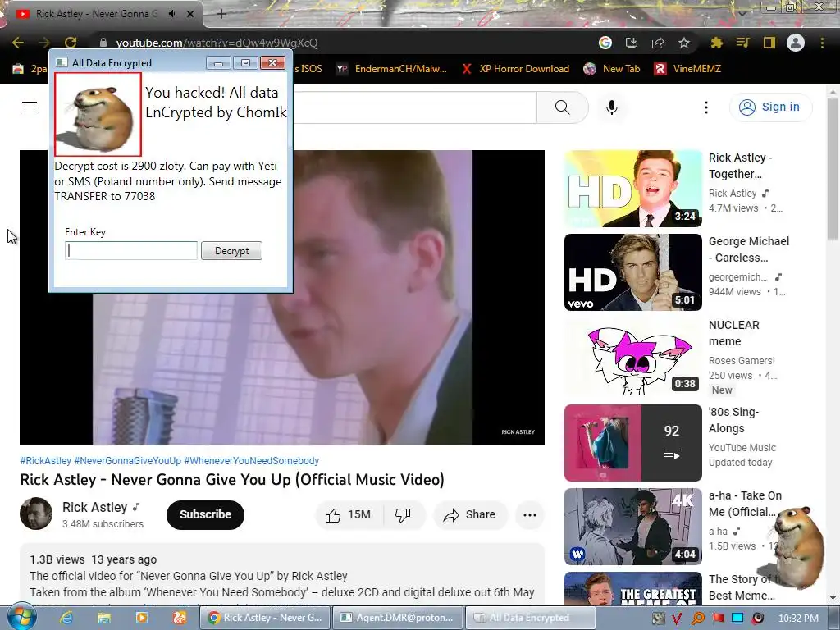Open the media controls icon in Chrome toolbar

point(743,43)
